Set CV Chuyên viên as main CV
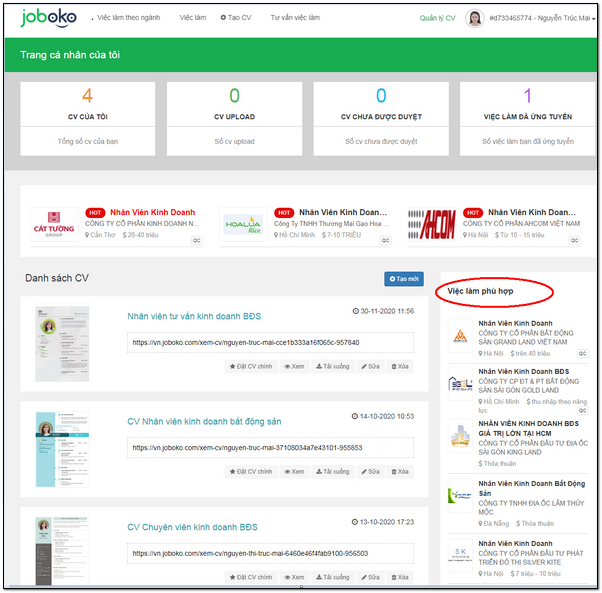This screenshot has height=593, width=602. click(x=250, y=577)
